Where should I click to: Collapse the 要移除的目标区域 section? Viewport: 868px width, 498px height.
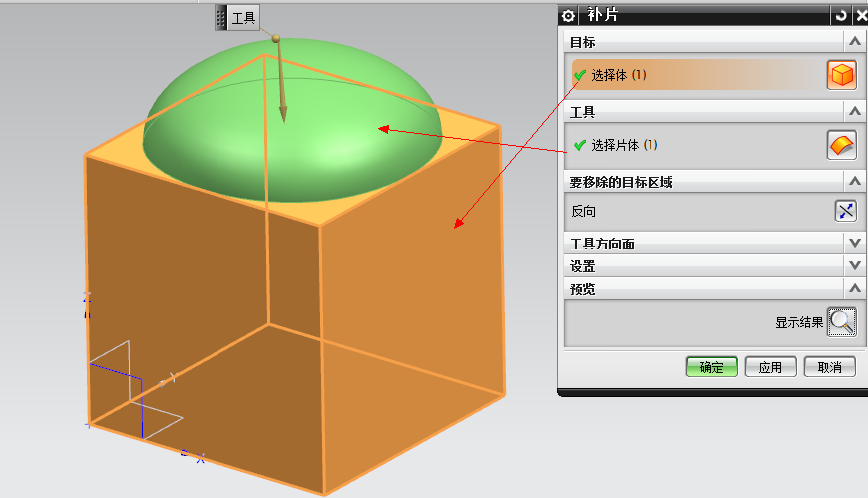(855, 182)
